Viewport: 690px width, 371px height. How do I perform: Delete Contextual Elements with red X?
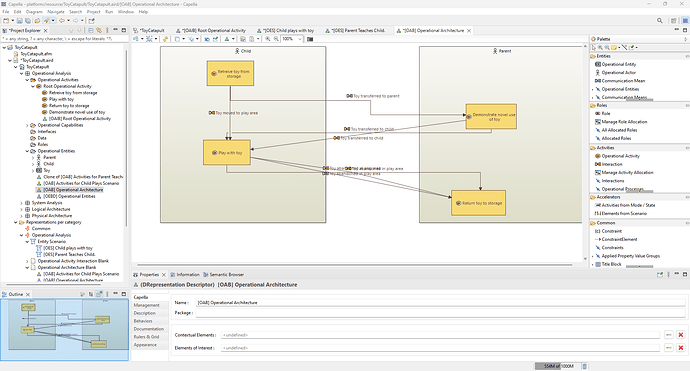(x=681, y=335)
